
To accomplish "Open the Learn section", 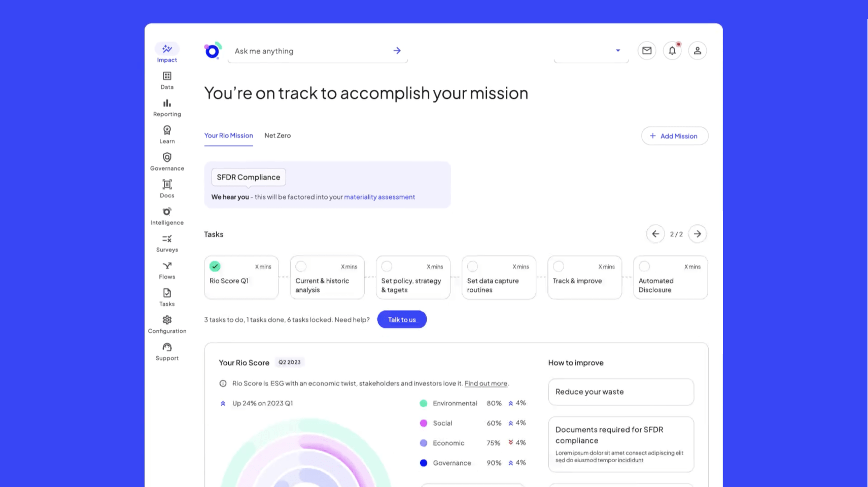I will point(167,134).
